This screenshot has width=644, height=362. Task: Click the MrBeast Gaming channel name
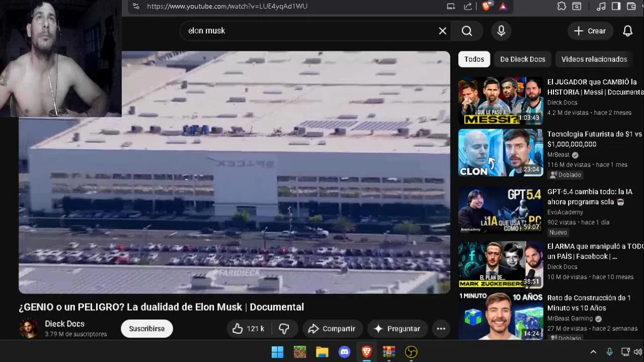[570, 318]
